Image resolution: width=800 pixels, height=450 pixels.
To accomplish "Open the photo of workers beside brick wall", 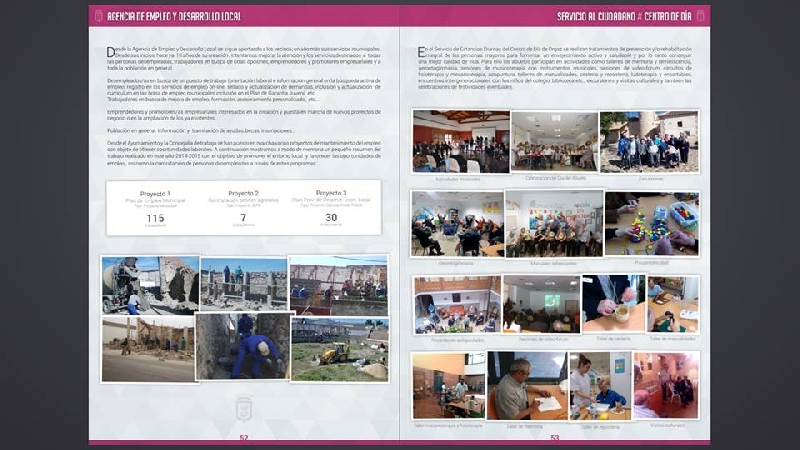I will pos(338,286).
